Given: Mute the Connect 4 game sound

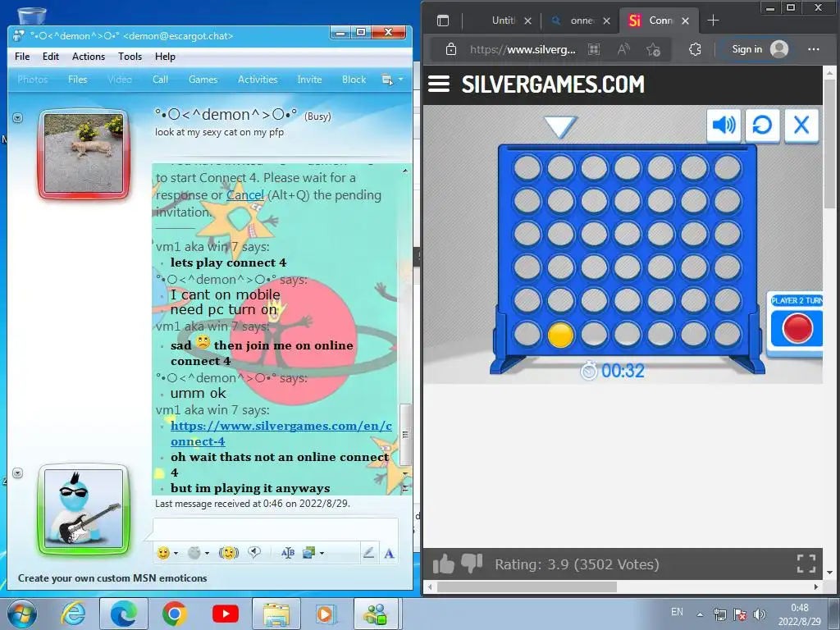Looking at the screenshot, I should coord(724,126).
